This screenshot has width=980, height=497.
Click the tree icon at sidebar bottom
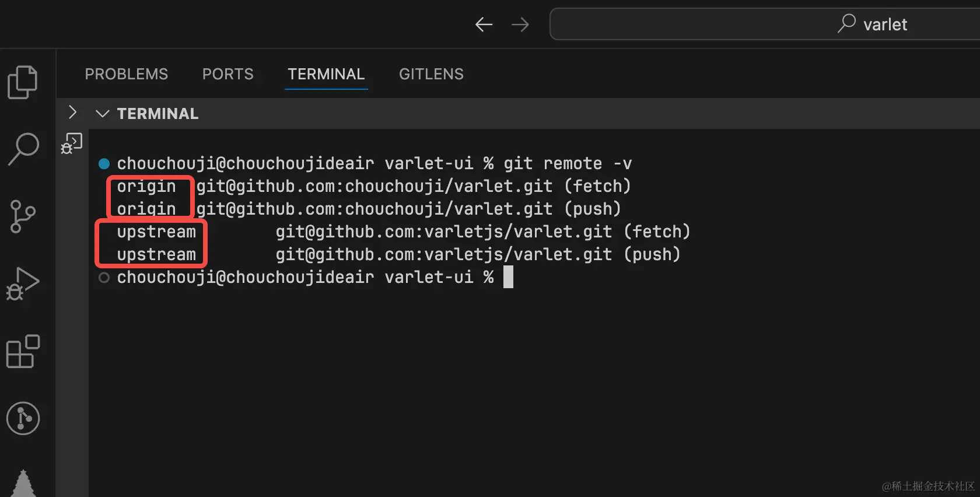23,484
